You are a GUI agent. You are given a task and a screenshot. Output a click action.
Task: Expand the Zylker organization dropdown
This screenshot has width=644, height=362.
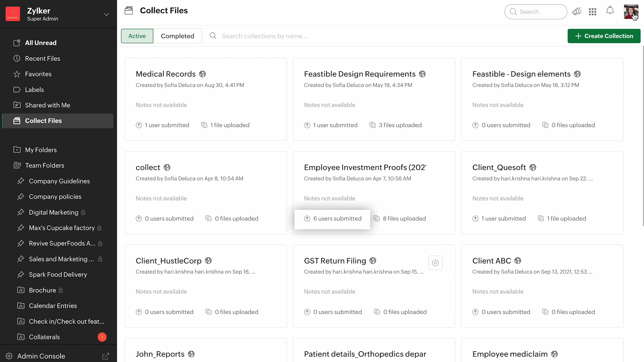(106, 15)
